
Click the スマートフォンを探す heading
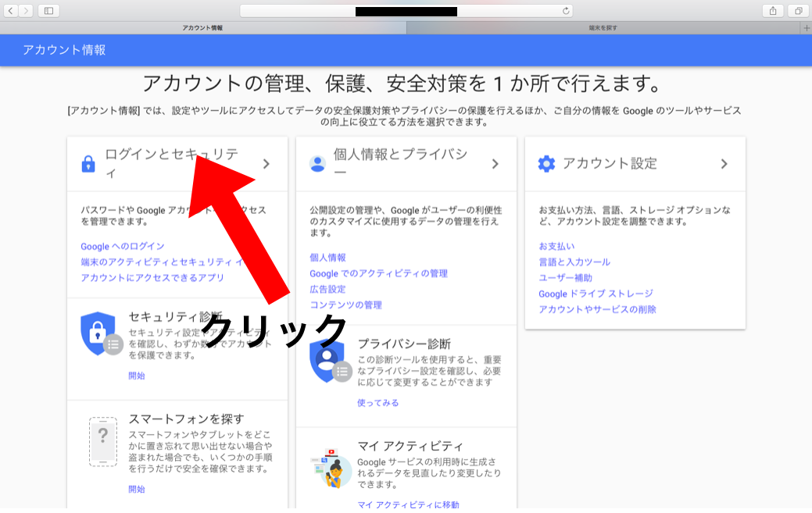pyautogui.click(x=186, y=419)
